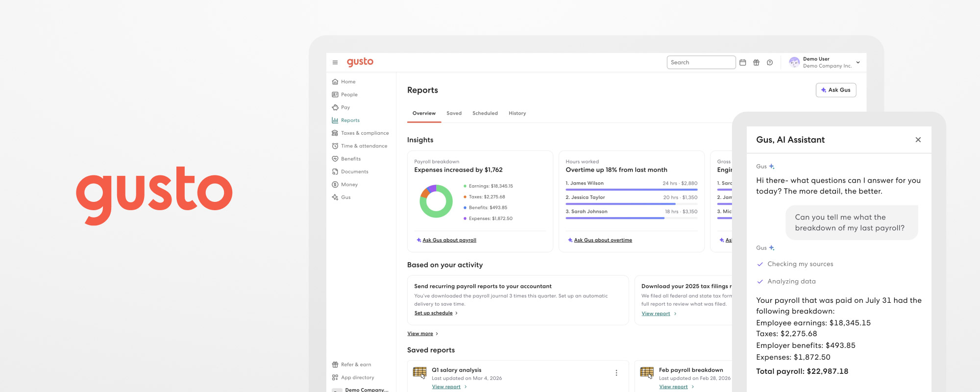Click the Q1 salary analysis spreadsheet icon
Viewport: 980px width, 392px height.
point(420,373)
